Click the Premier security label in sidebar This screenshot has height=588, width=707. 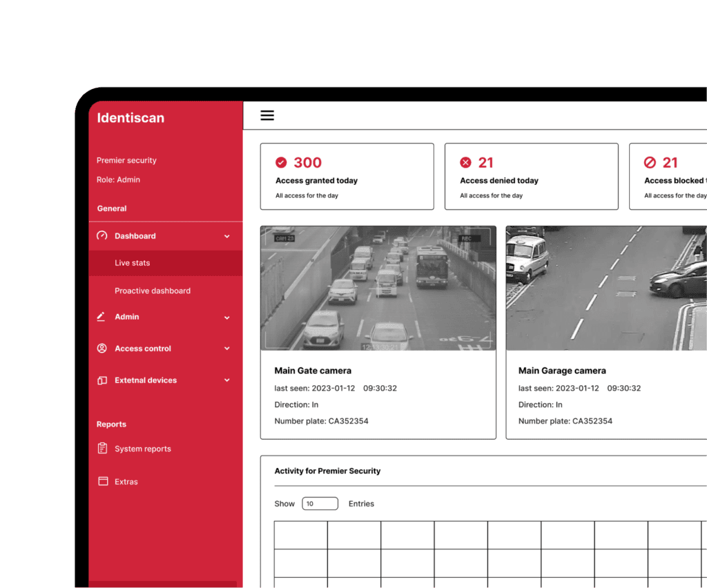point(126,160)
